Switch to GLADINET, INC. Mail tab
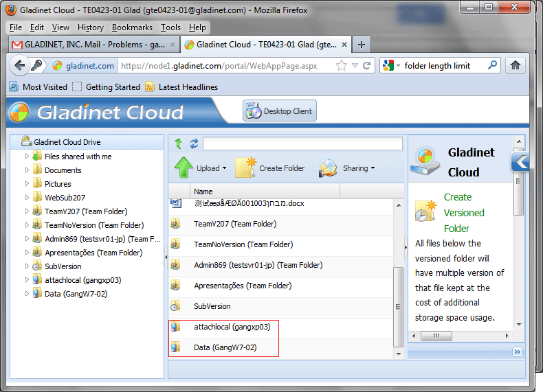This screenshot has width=543, height=392. click(93, 45)
